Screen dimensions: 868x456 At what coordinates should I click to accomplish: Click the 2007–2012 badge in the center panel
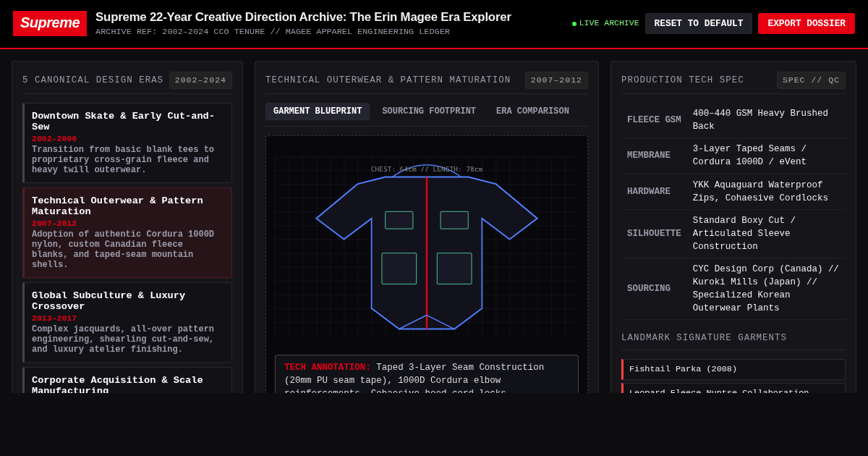[556, 80]
